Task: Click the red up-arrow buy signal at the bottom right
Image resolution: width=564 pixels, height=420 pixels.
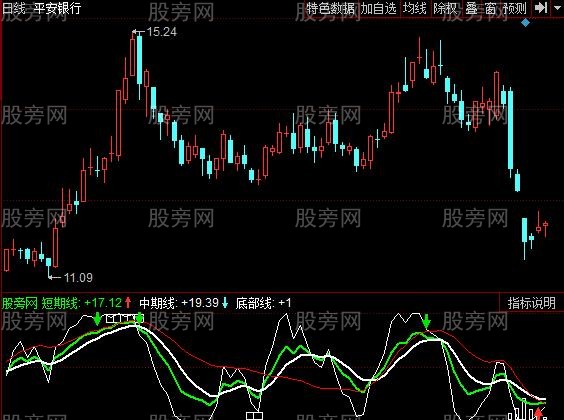Action: [x=538, y=414]
